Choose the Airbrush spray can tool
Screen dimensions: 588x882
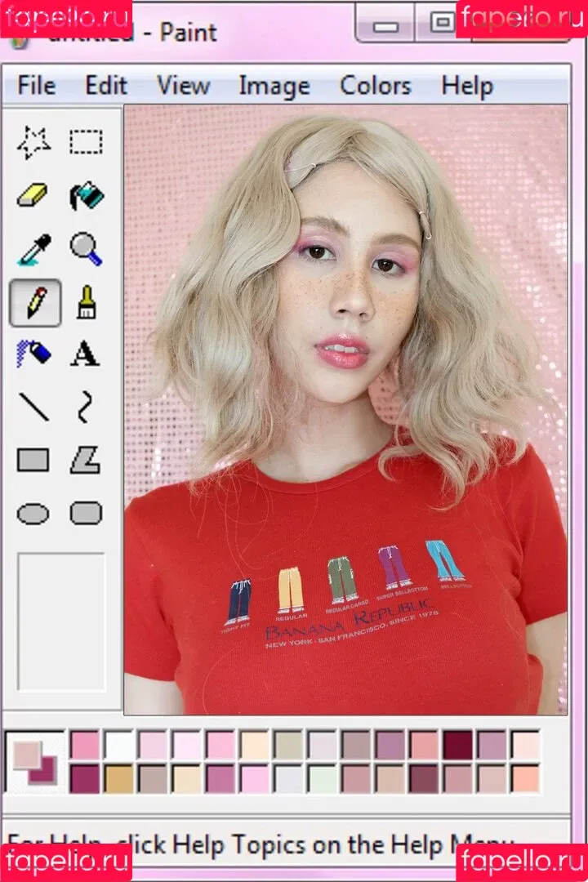[33, 354]
